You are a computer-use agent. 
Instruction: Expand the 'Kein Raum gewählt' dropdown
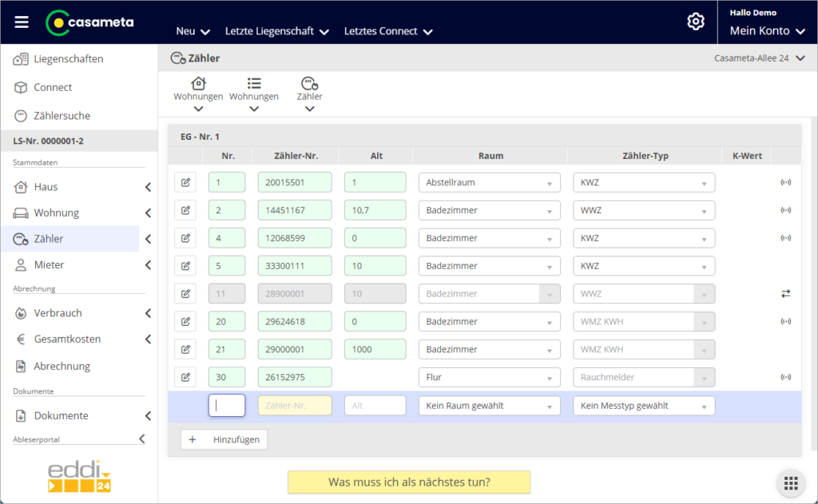(489, 406)
